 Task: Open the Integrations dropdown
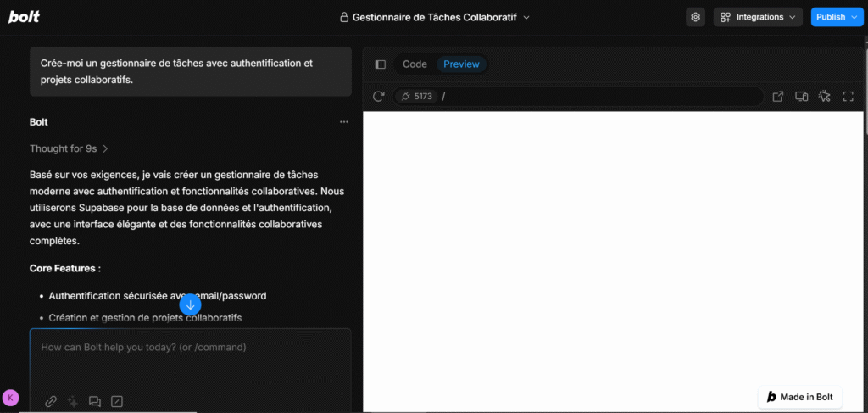tap(758, 17)
